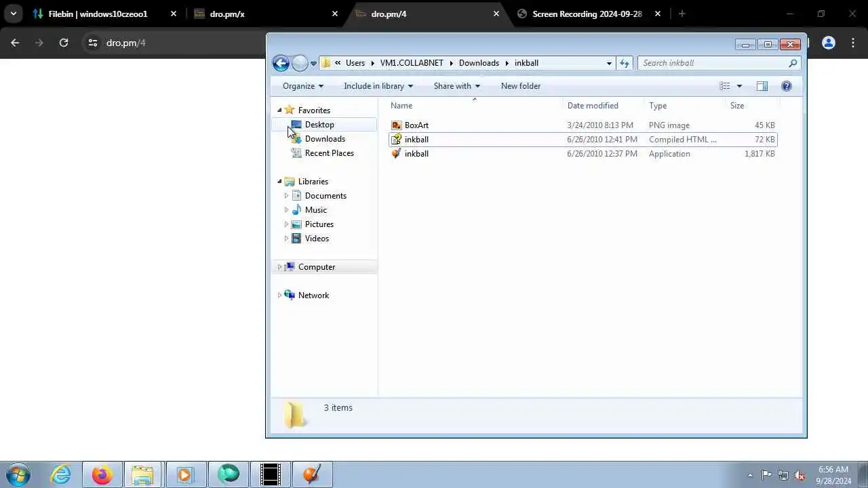Image resolution: width=868 pixels, height=488 pixels.
Task: Toggle the preview pane button
Action: point(762,86)
